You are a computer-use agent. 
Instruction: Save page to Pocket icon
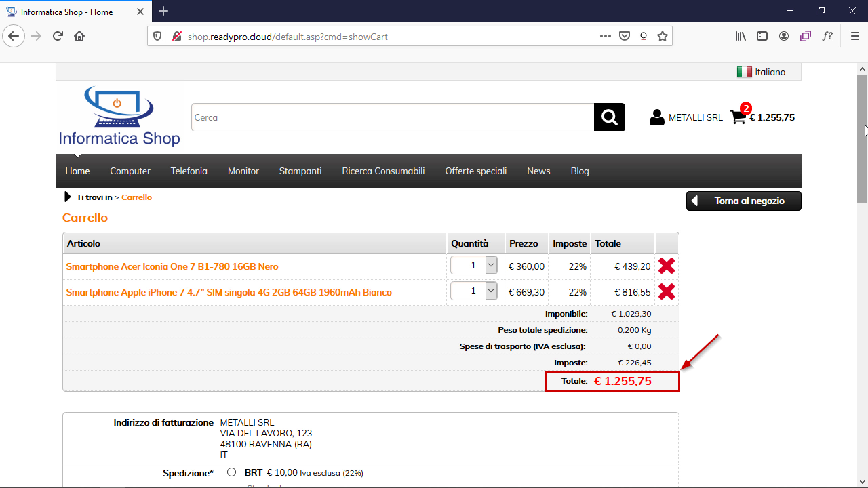point(625,36)
